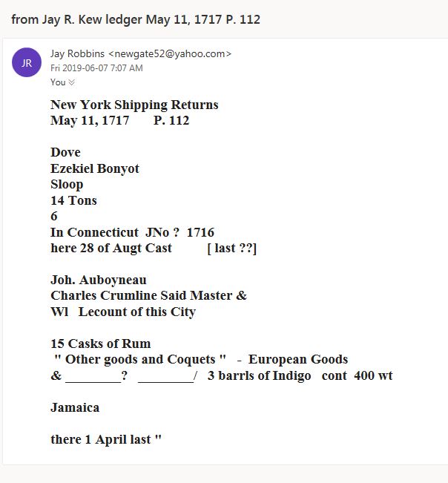Click the newgate52@yahoo.com email address

tap(170, 53)
